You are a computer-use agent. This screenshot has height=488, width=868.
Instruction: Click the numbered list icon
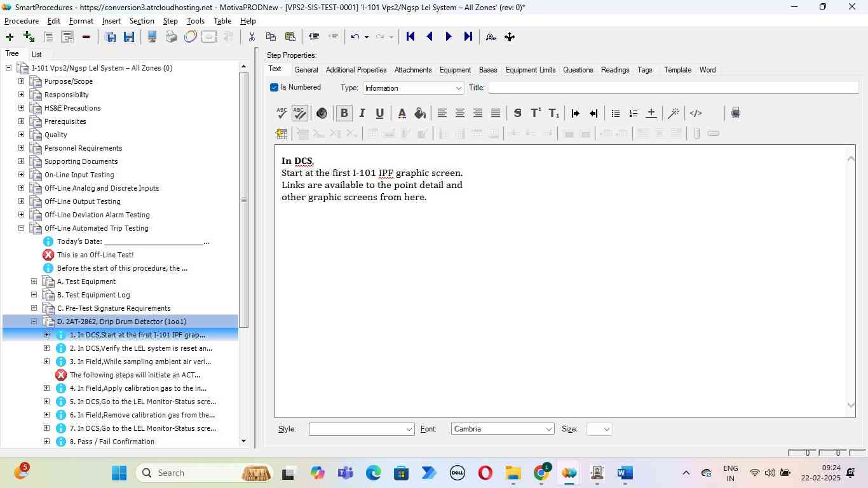pyautogui.click(x=633, y=113)
